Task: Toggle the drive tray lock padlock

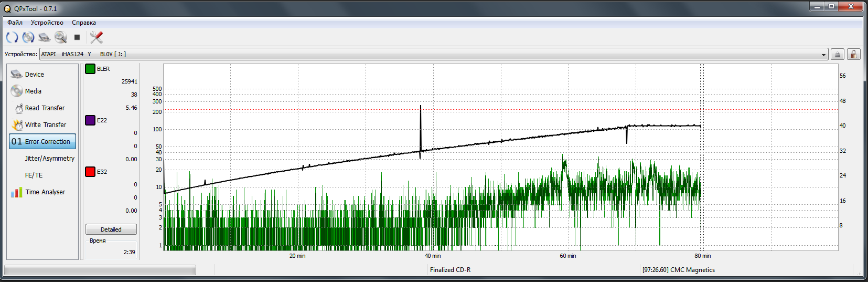Action: 853,54
